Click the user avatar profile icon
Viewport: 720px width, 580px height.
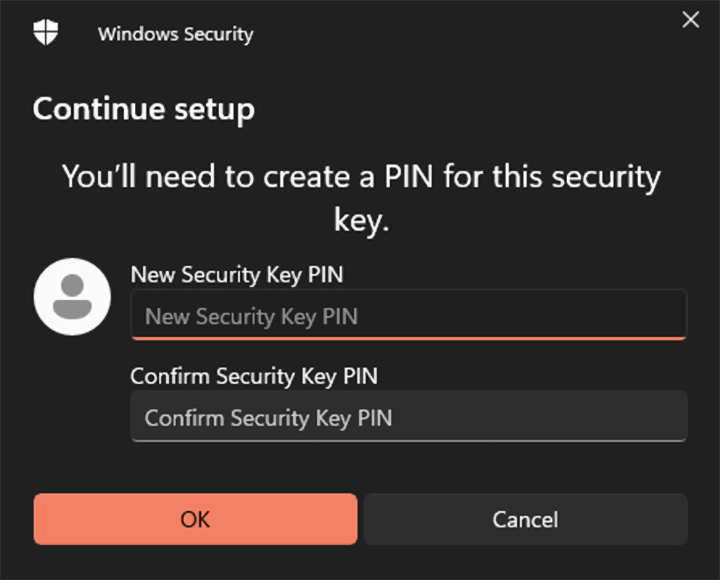72,296
